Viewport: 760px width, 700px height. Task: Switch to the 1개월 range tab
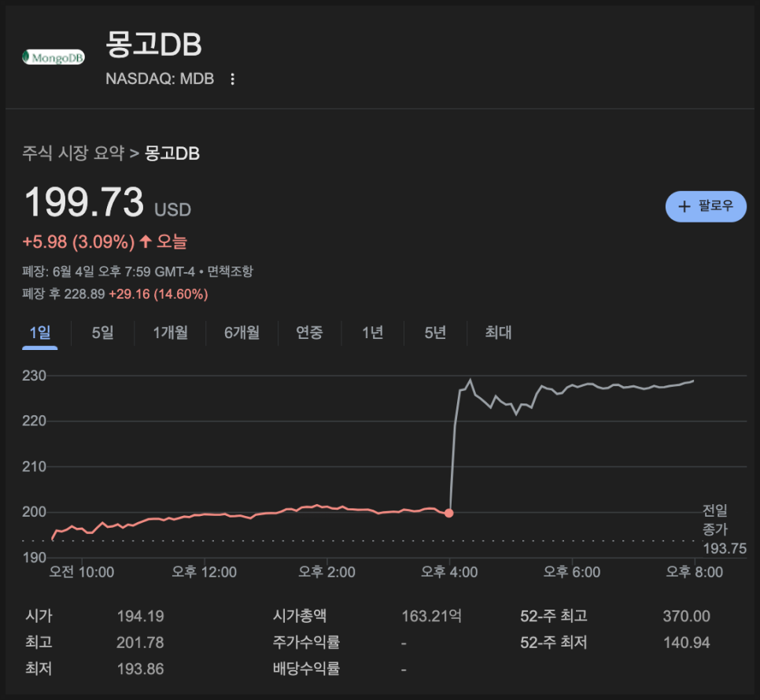click(x=170, y=333)
